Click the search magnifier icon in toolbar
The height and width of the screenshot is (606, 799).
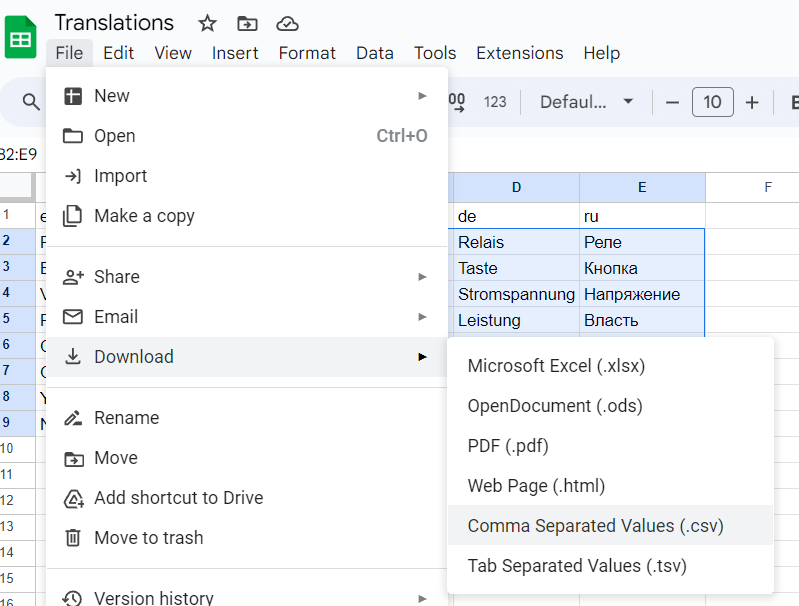coord(31,102)
